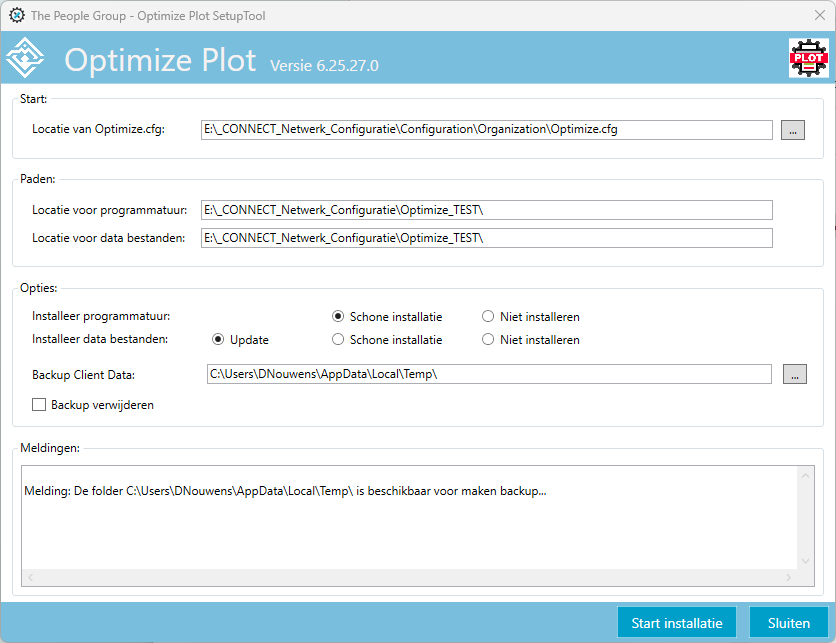The height and width of the screenshot is (643, 836).
Task: Click the Meldingen horizontal scroll left arrow
Action: point(30,577)
